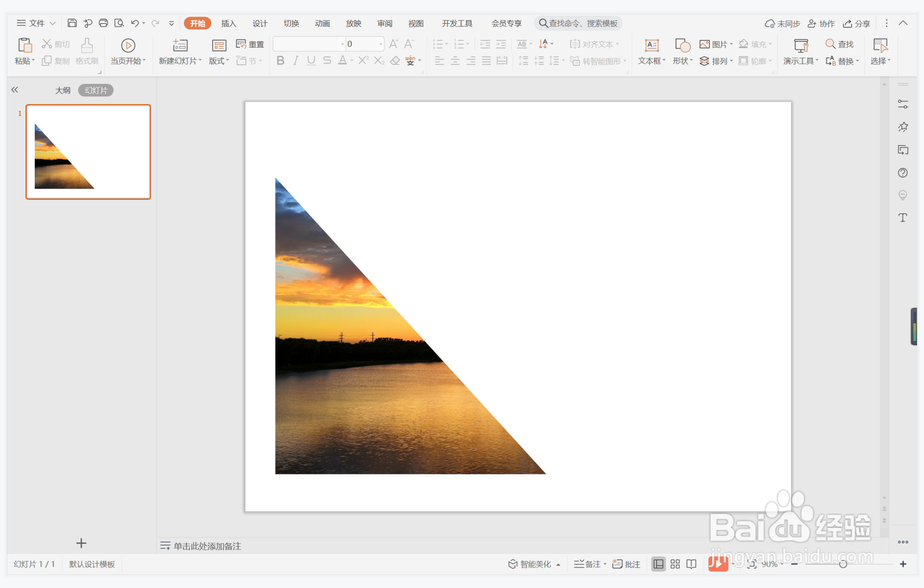Image resolution: width=924 pixels, height=588 pixels.
Task: Click the Print Preview icon
Action: coord(119,23)
